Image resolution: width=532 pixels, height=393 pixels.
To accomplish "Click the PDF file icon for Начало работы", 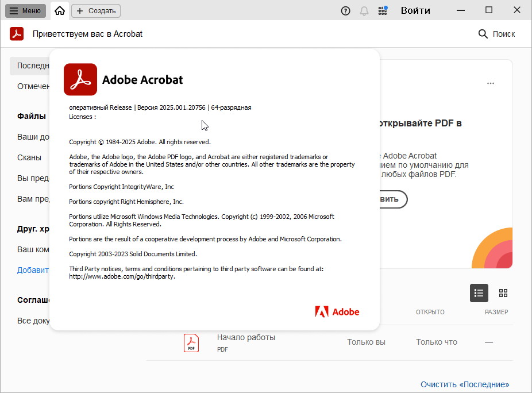I will coord(191,342).
